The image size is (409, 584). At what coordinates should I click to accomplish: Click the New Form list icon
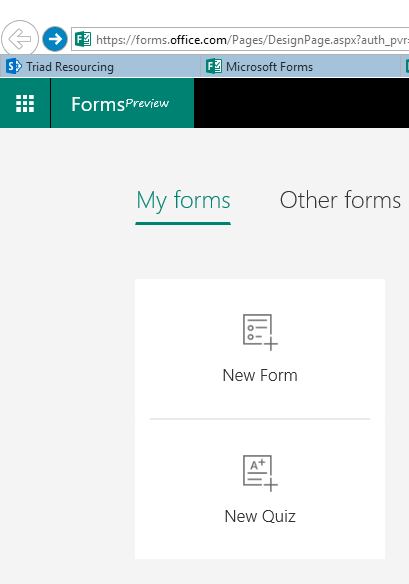point(260,332)
